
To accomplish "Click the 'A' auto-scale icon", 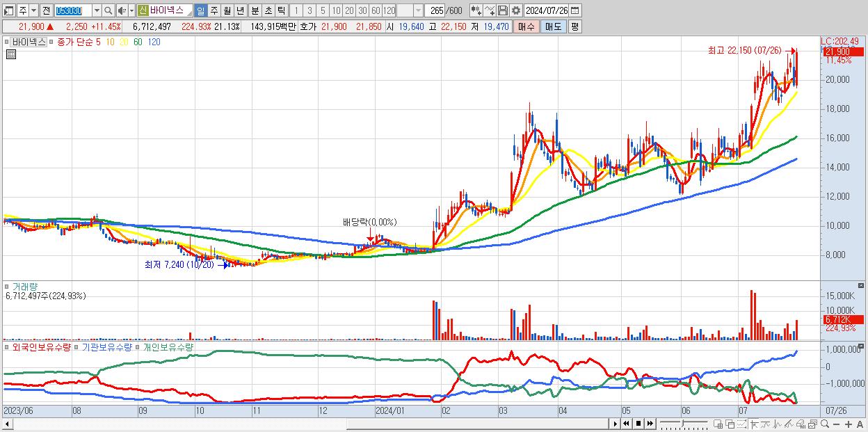I will 860,424.
